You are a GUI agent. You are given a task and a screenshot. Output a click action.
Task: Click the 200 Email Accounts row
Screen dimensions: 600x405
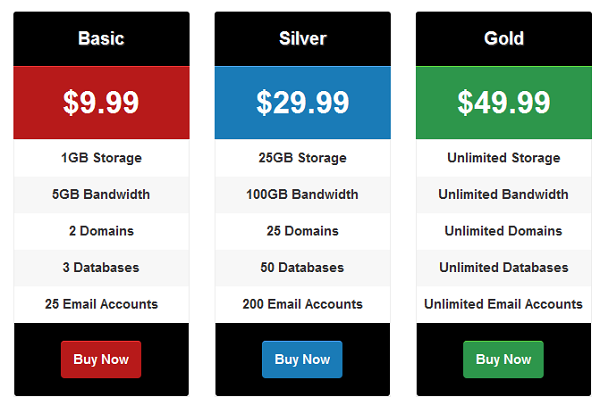tap(303, 304)
